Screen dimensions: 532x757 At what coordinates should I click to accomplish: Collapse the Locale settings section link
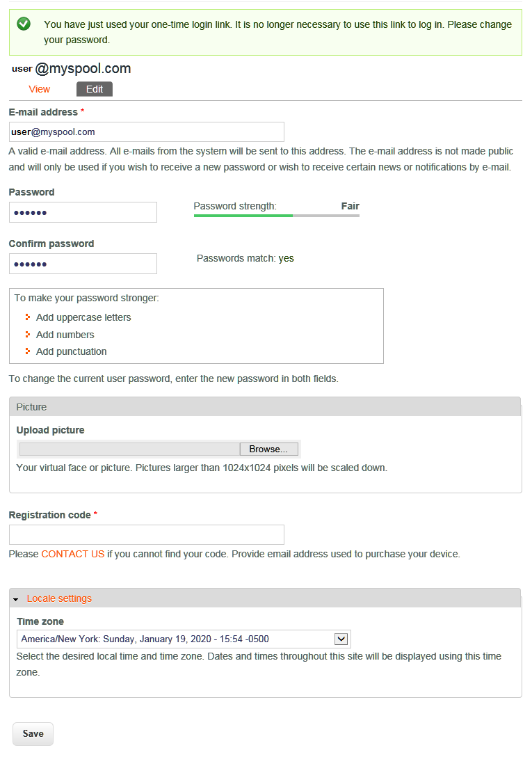59,598
